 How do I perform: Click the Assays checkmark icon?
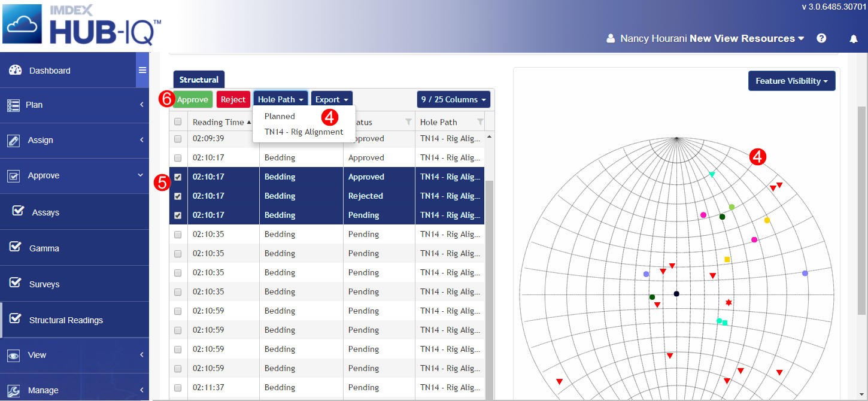(x=18, y=211)
